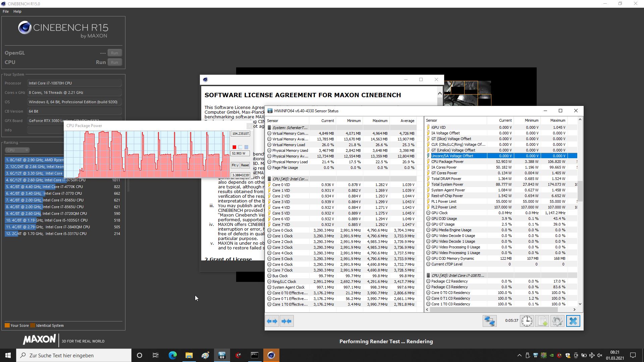Click the Minimum column header in right pane
The height and width of the screenshot is (362, 644).
(527, 120)
